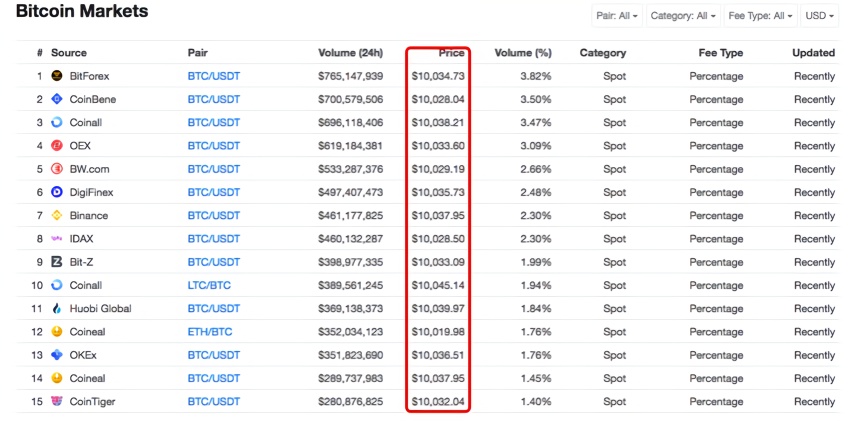Viewport: 849px width, 421px height.
Task: Open the ETH/BTC pair link
Action: [x=210, y=332]
